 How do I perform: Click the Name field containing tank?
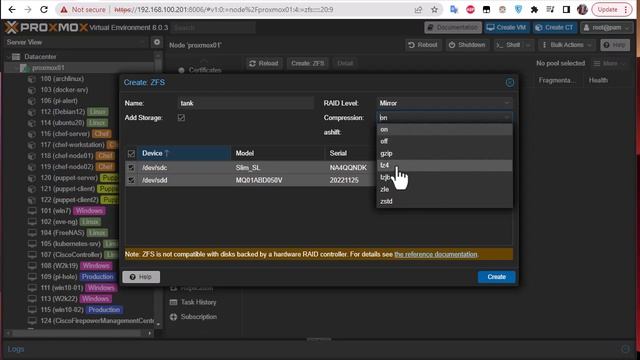point(246,103)
